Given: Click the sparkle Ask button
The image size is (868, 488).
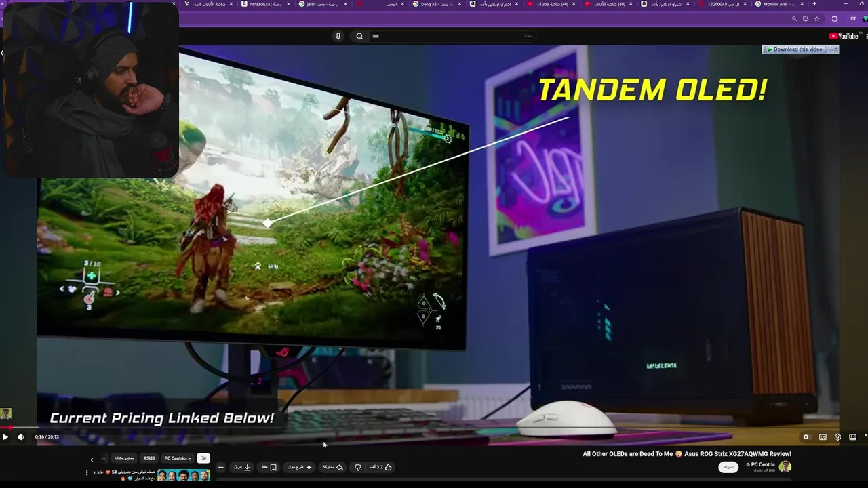Looking at the screenshot, I should (300, 467).
